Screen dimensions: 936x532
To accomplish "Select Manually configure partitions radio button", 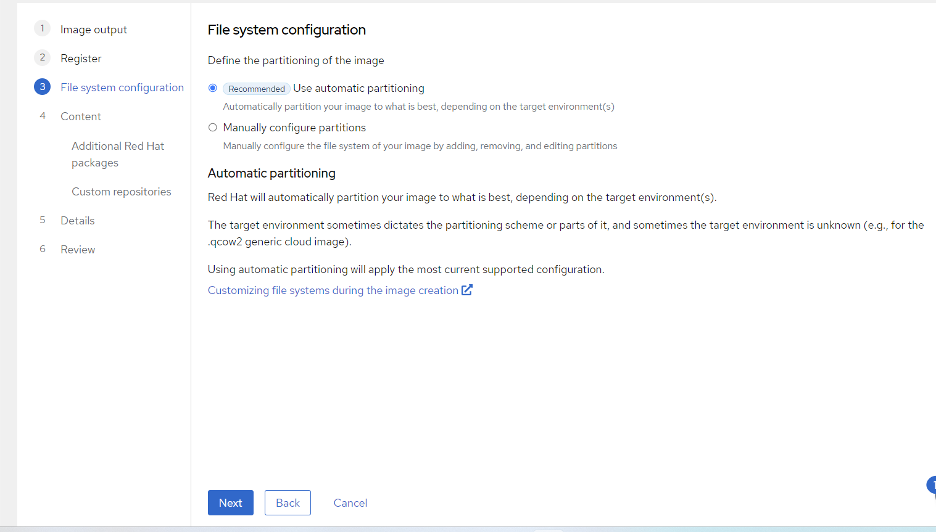I will [x=213, y=127].
